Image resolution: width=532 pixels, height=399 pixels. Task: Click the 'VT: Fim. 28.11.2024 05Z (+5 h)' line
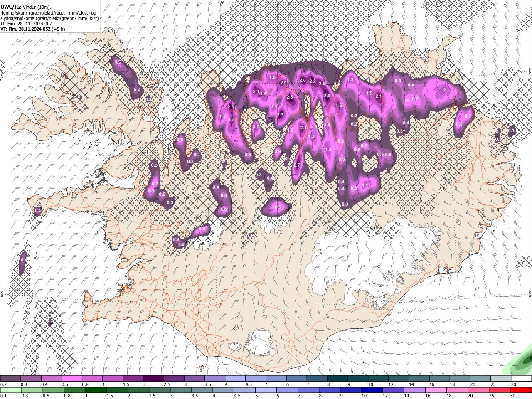(33, 30)
